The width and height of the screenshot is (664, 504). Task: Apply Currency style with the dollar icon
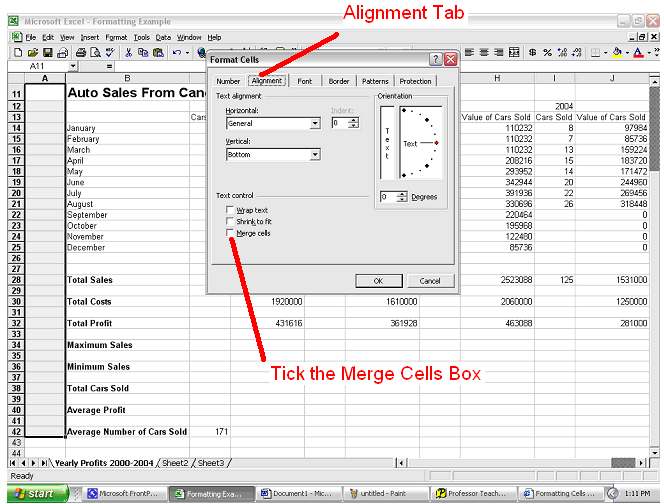(x=533, y=52)
